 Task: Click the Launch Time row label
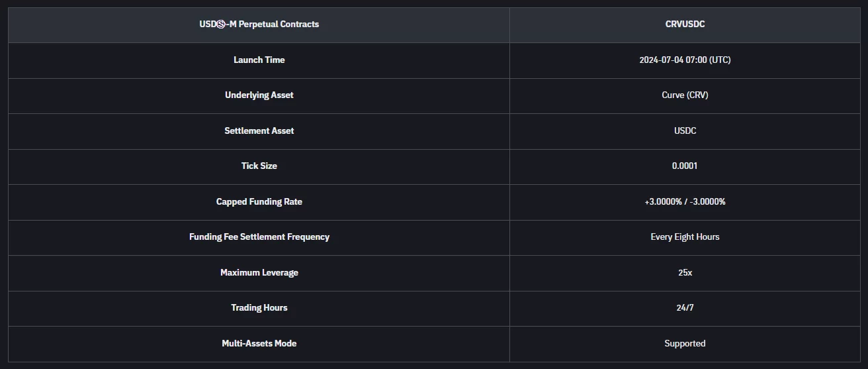259,60
